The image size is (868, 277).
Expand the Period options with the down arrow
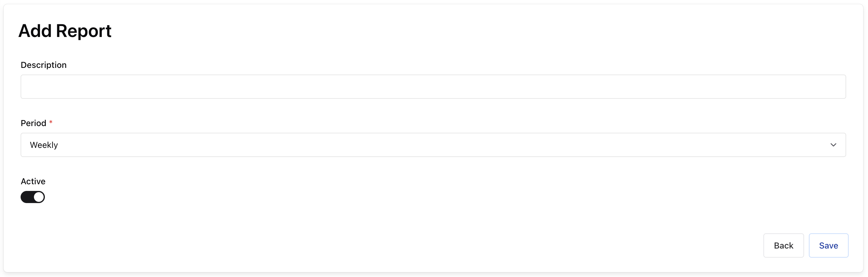click(833, 145)
